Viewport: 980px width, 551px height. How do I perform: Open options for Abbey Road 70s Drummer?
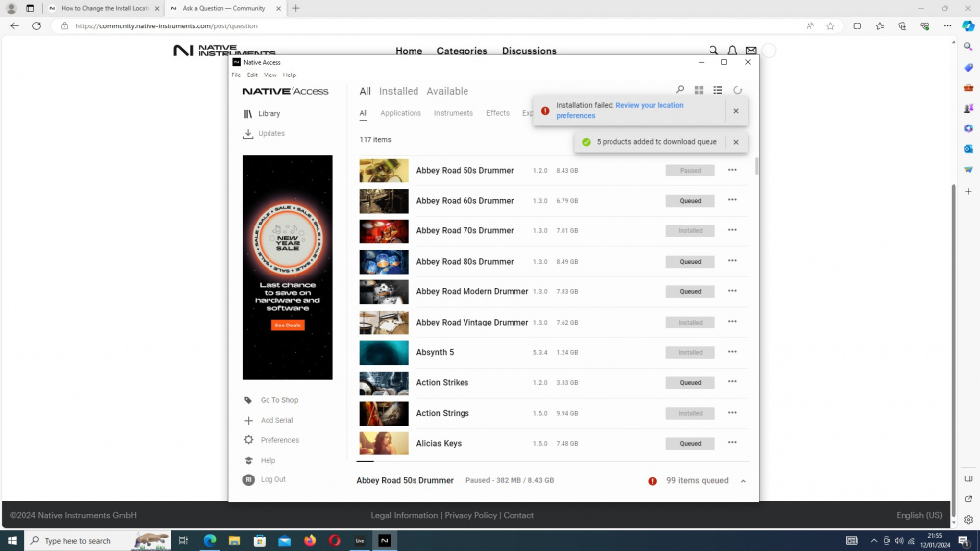732,230
